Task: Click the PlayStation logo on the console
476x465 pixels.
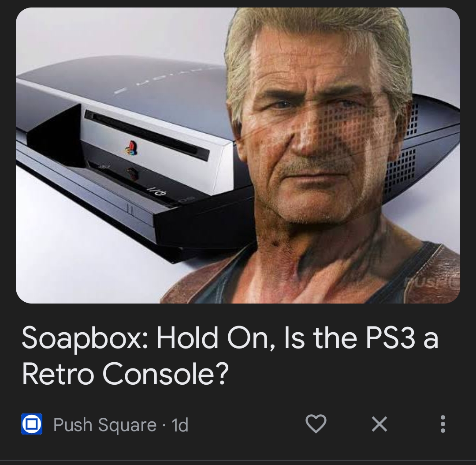Action: [131, 148]
